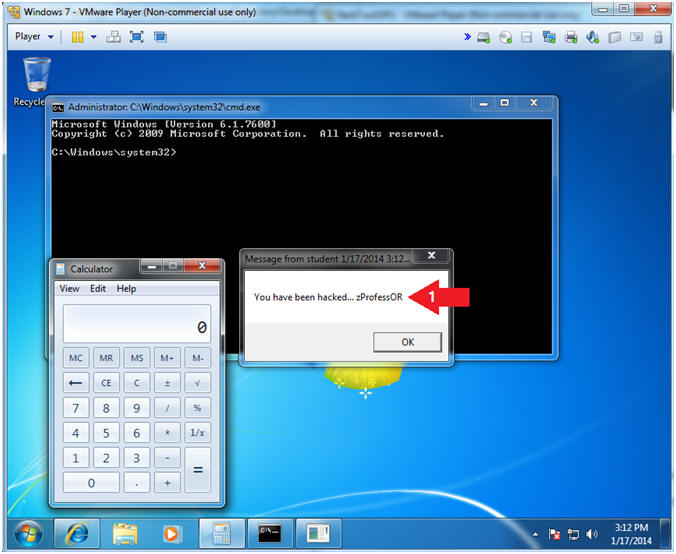
Task: Click OK in the message dialog
Action: tap(407, 342)
